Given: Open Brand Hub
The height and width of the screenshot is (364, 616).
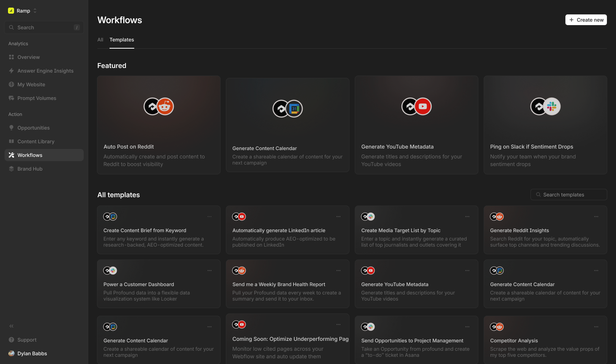Looking at the screenshot, I should (44, 169).
